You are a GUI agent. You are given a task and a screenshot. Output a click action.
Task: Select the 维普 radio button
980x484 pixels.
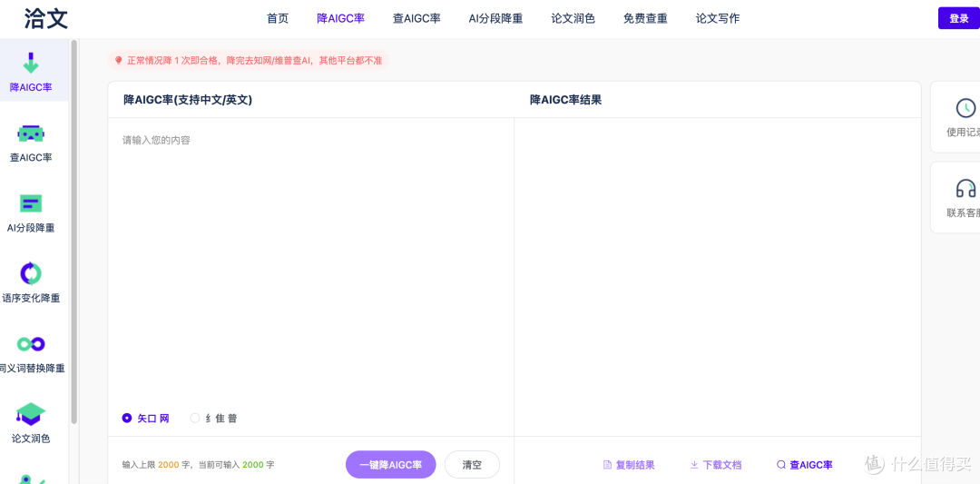[x=195, y=419]
